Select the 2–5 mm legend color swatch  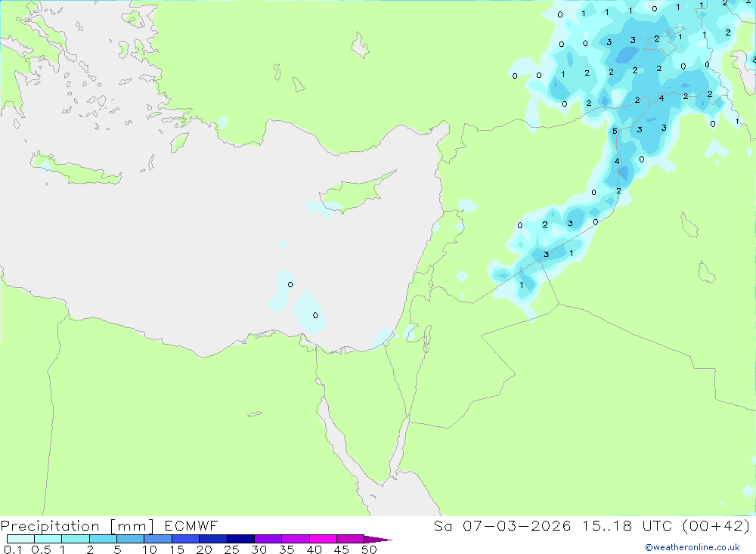coord(103,539)
